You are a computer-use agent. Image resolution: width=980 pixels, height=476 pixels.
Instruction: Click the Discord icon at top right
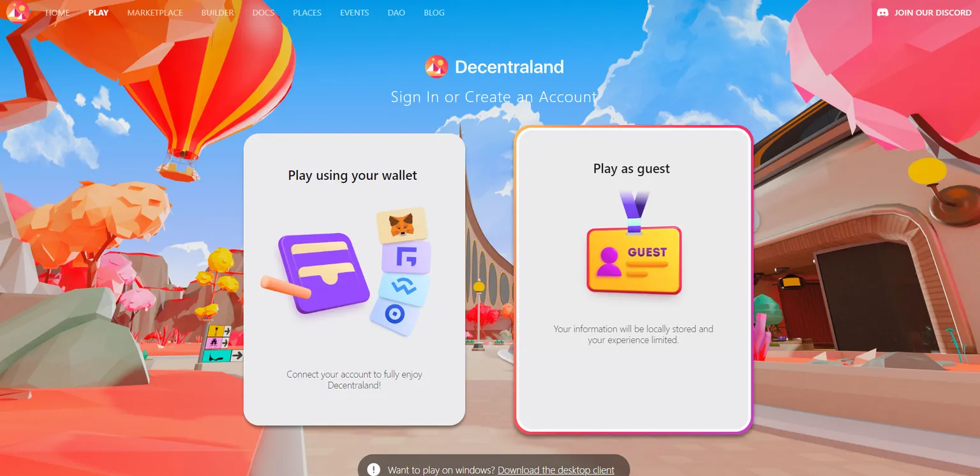click(x=883, y=13)
